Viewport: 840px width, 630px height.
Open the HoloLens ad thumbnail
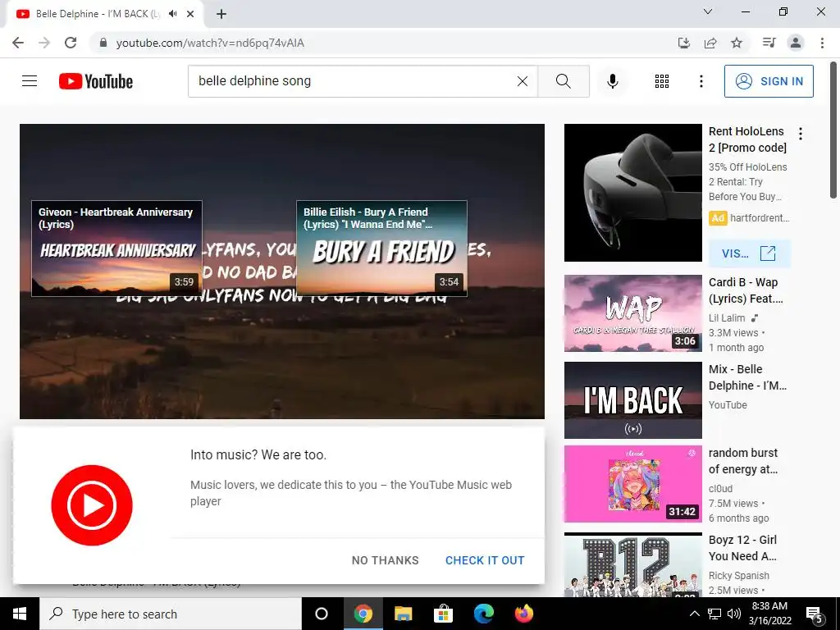632,193
